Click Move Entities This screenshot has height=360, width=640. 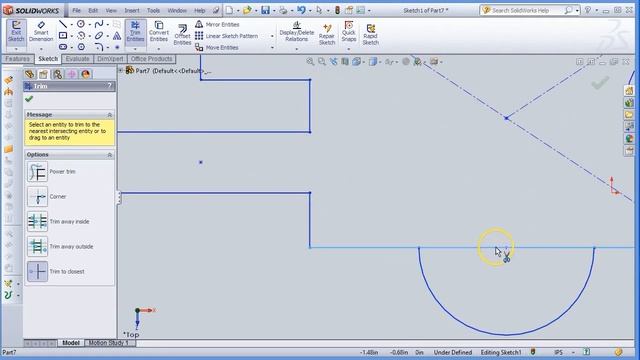point(217,47)
